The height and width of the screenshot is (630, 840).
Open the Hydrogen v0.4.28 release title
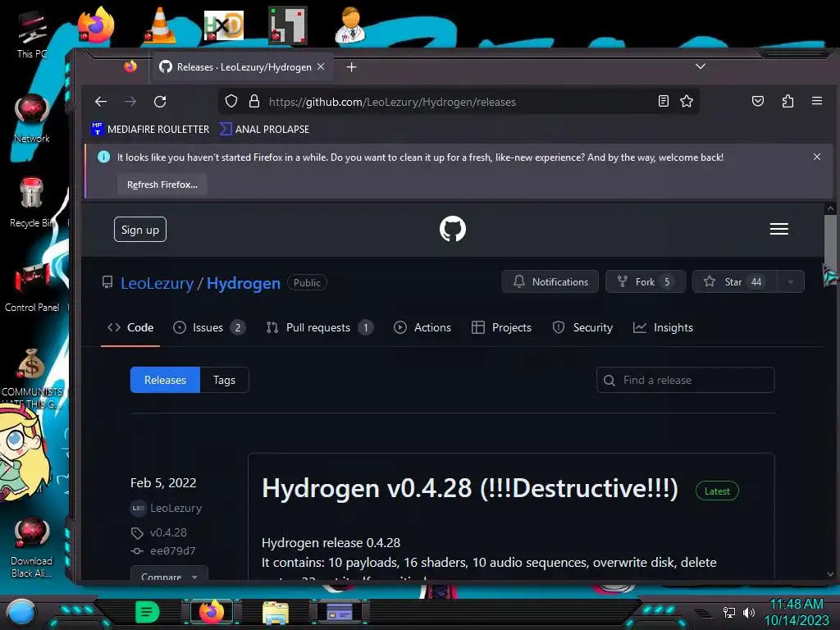tap(470, 489)
